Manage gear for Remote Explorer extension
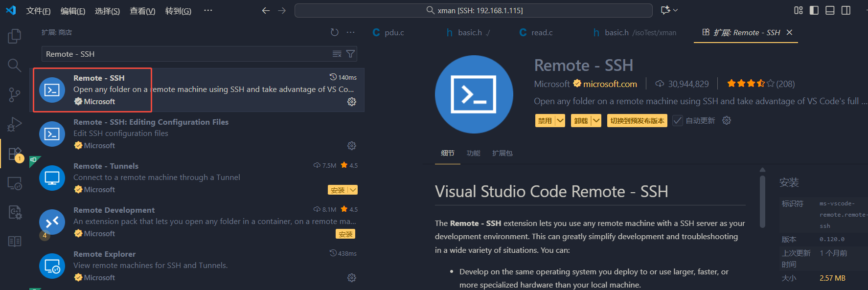This screenshot has width=868, height=290. [x=352, y=278]
